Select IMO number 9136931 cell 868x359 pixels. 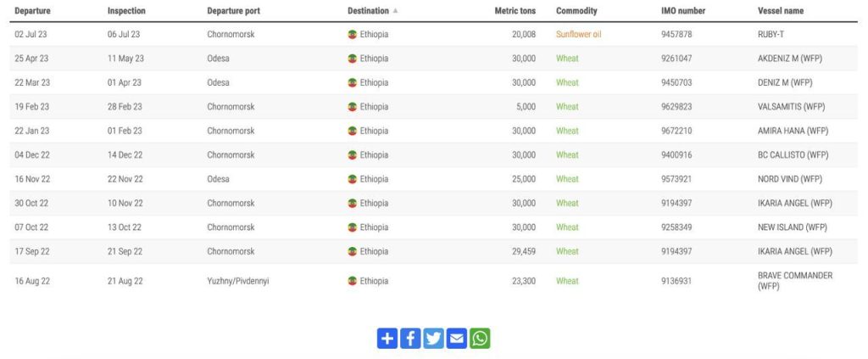676,281
